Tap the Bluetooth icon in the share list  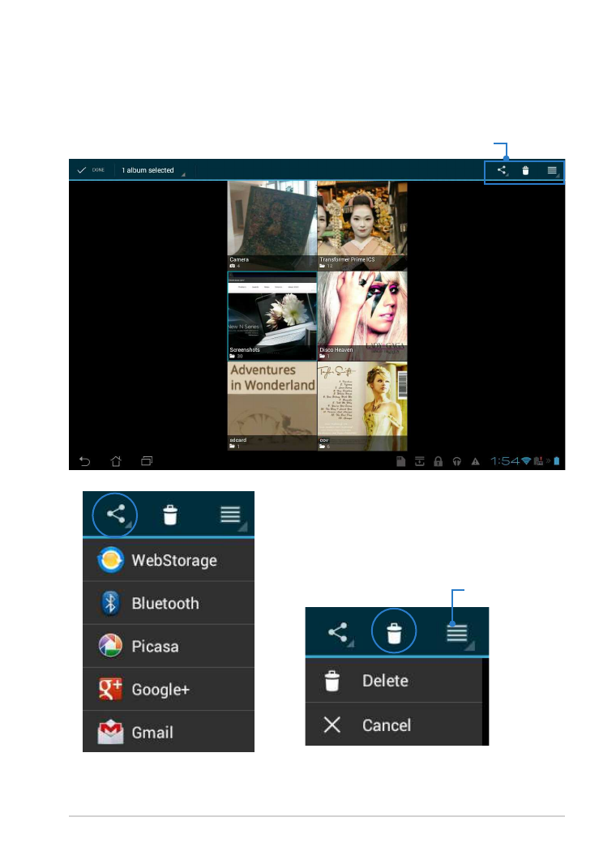coord(109,603)
